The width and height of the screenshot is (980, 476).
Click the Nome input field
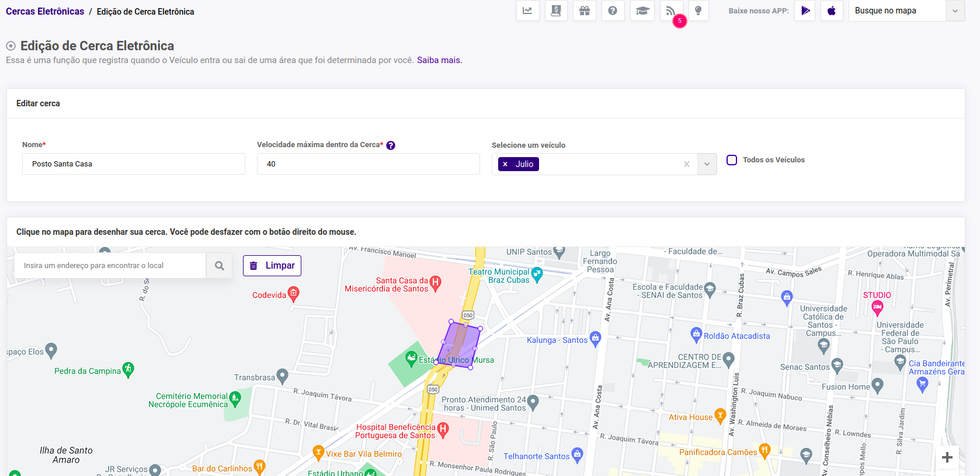point(133,164)
